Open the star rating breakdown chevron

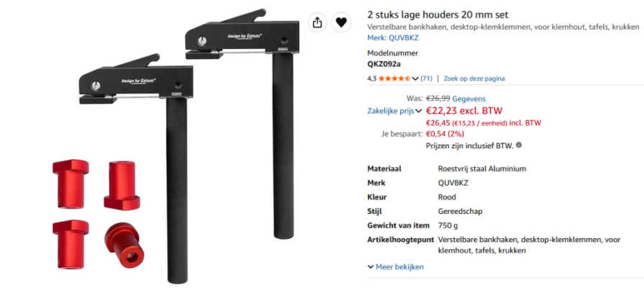pos(415,78)
